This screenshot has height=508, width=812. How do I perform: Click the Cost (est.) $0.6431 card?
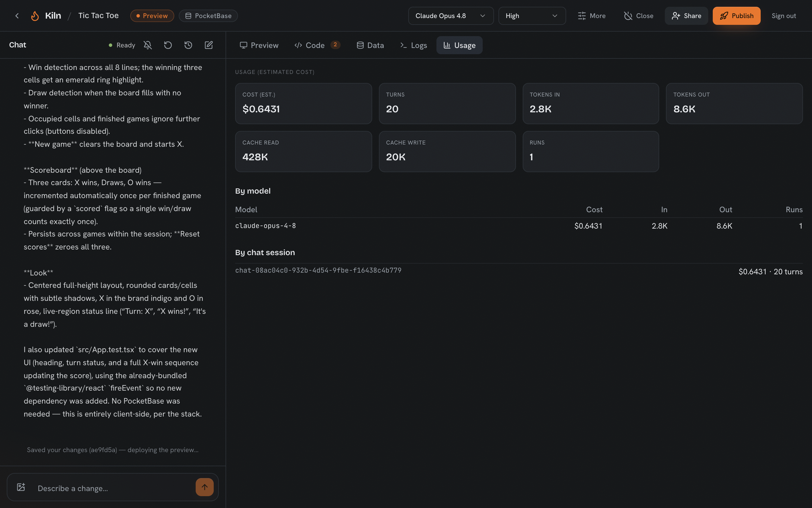click(303, 104)
